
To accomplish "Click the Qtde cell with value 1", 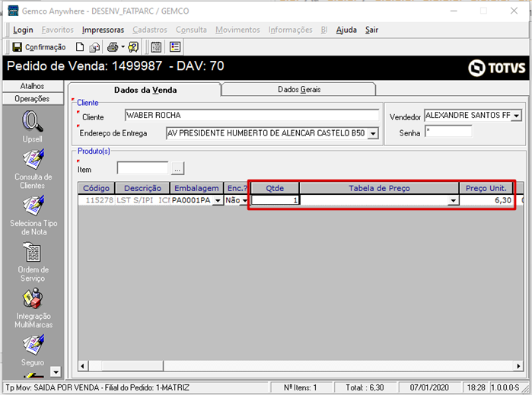I will coord(275,200).
